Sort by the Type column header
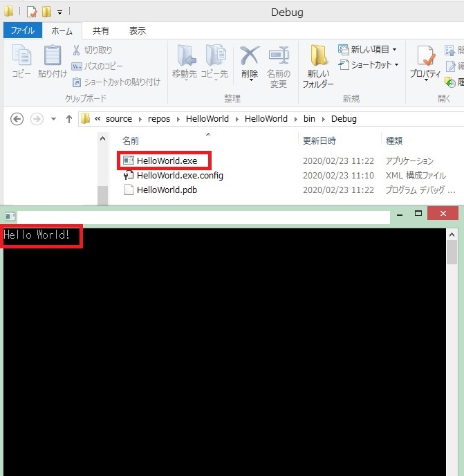This screenshot has width=464, height=476. click(x=394, y=140)
